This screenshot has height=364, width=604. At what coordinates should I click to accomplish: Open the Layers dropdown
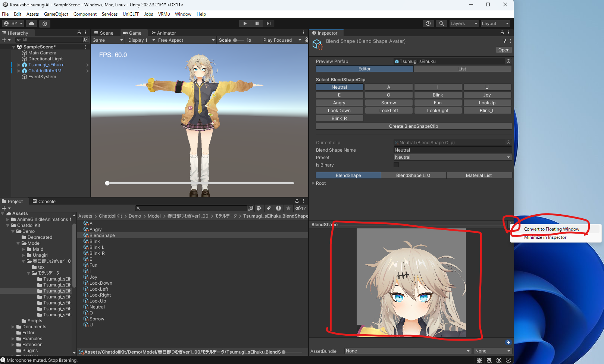click(x=464, y=23)
